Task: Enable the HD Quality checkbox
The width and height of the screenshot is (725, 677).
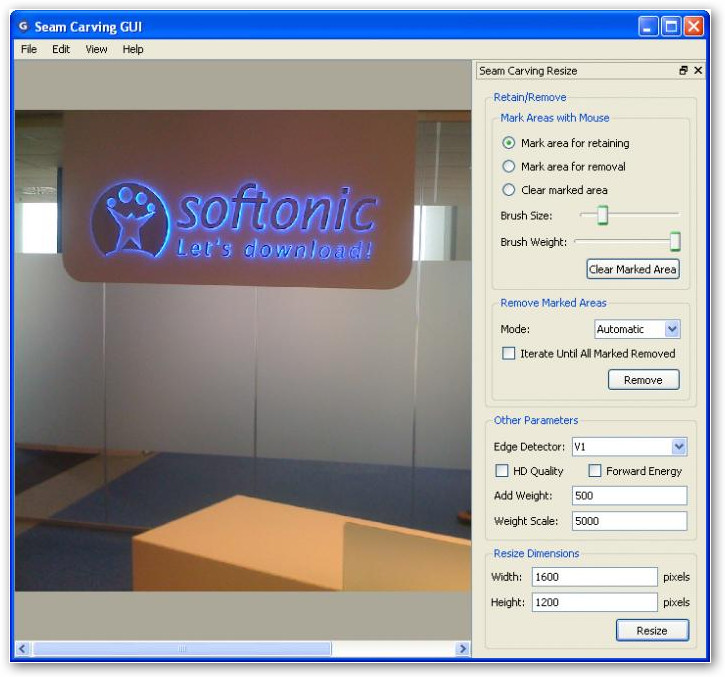Action: (x=502, y=471)
